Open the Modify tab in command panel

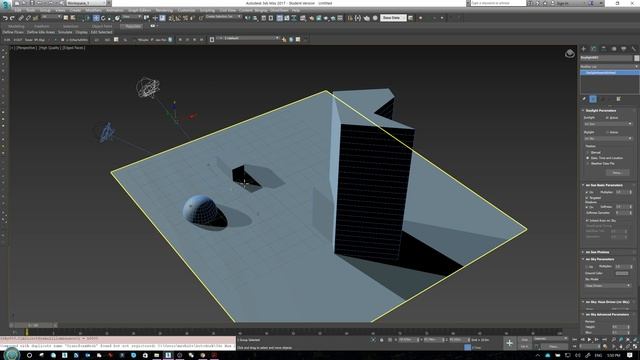(593, 49)
